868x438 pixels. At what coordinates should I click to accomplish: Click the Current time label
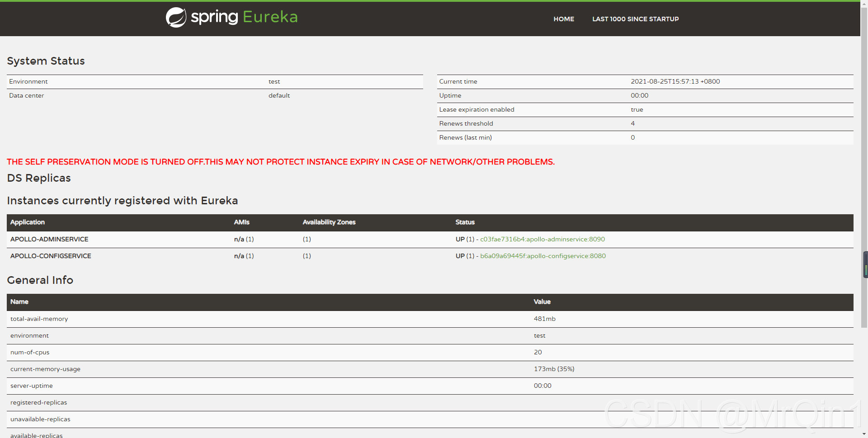458,81
